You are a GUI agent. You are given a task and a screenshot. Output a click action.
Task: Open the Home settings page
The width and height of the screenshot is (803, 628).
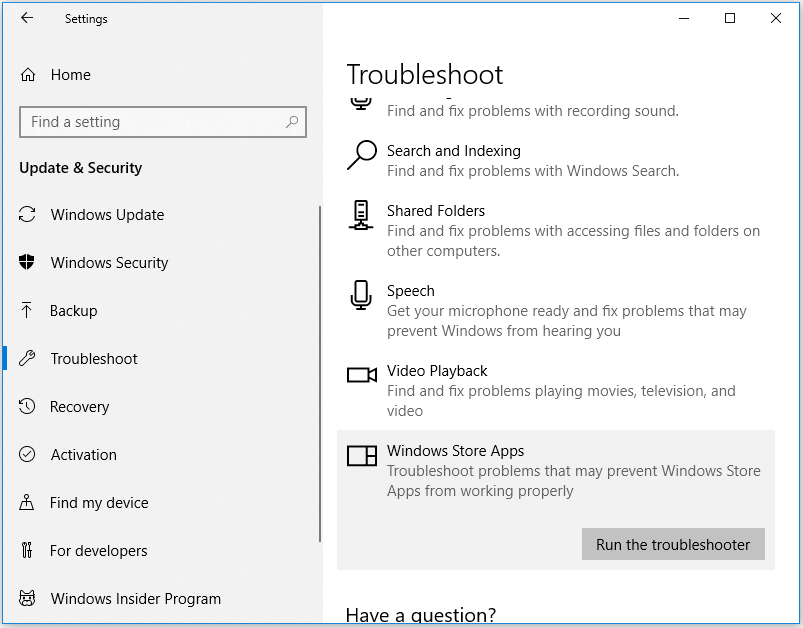pos(71,75)
